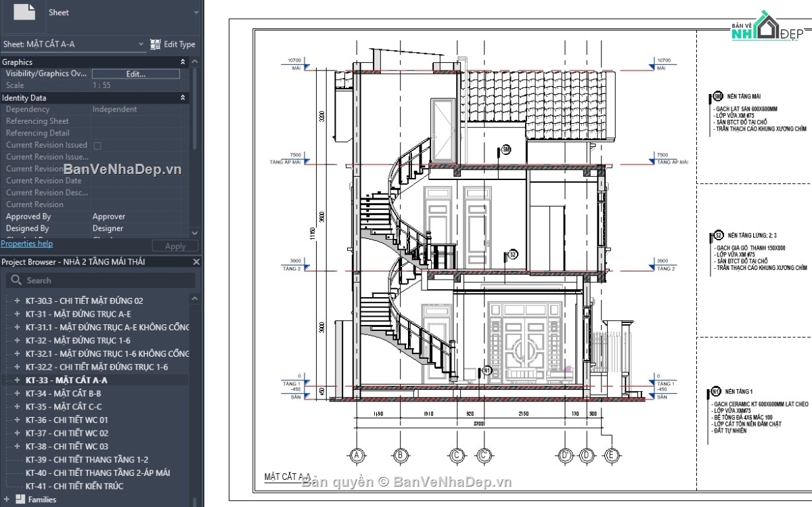Click grid bubble E in drawing
Viewport: 812px width, 507px height.
pos(612,455)
